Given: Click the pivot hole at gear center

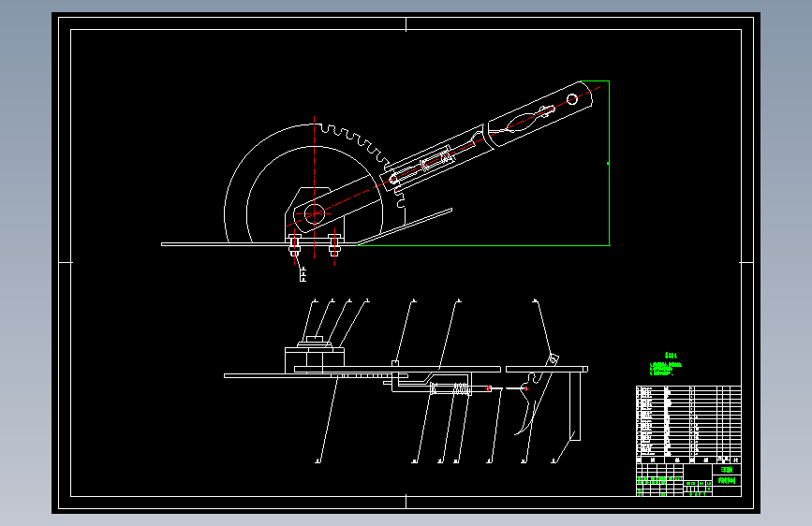Looking at the screenshot, I should [x=314, y=212].
